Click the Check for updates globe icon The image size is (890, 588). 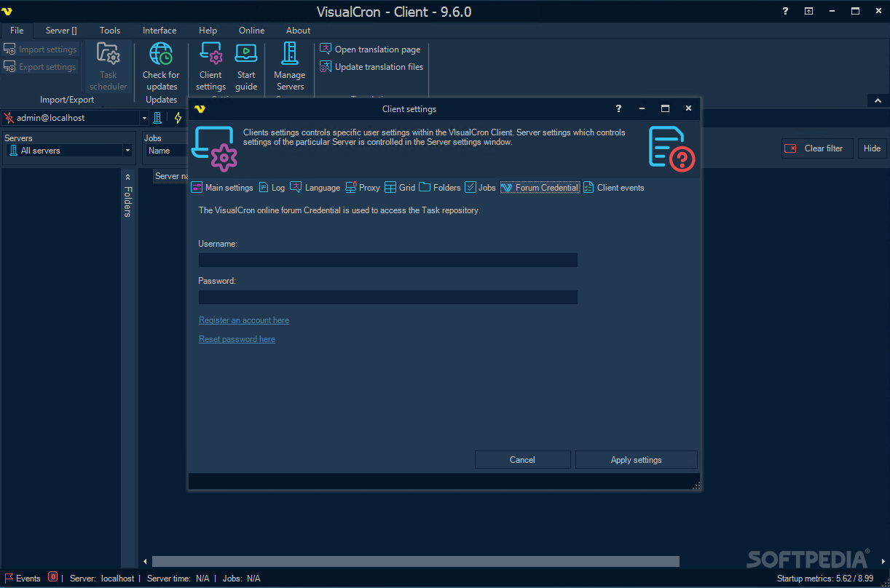(x=161, y=54)
